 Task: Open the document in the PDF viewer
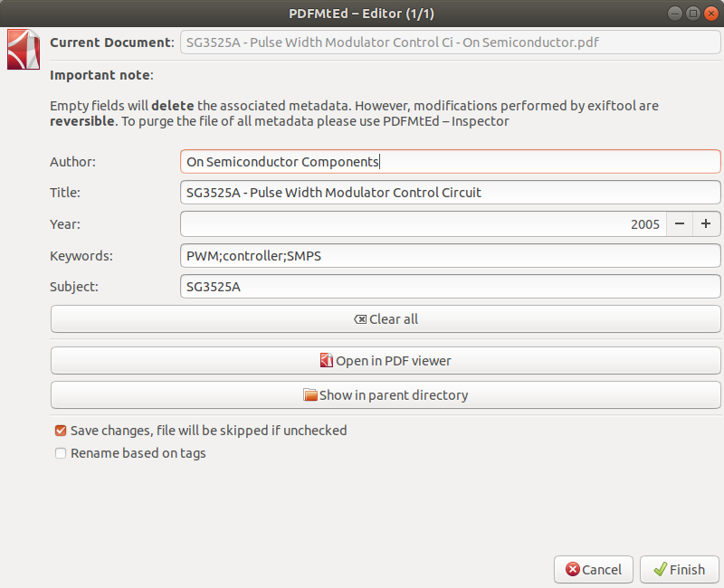point(386,360)
